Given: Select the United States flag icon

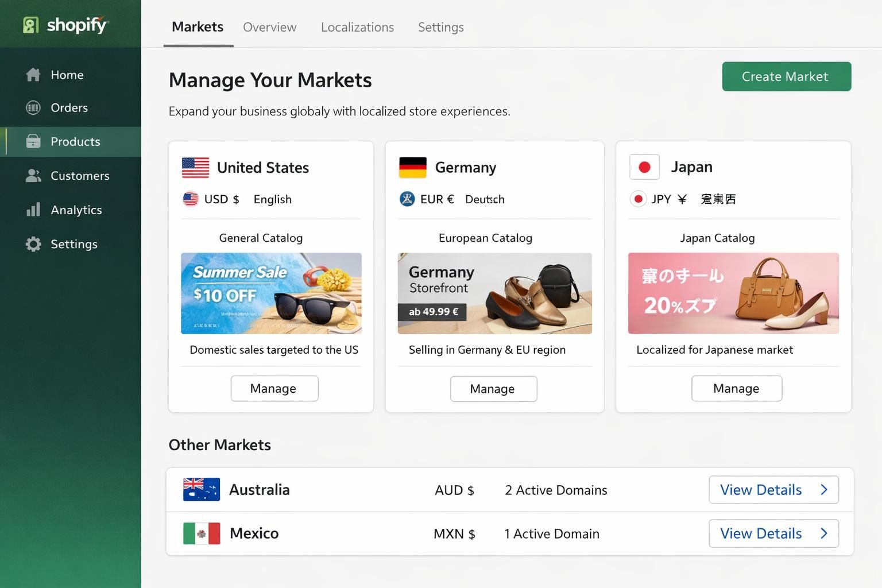Looking at the screenshot, I should coord(195,167).
